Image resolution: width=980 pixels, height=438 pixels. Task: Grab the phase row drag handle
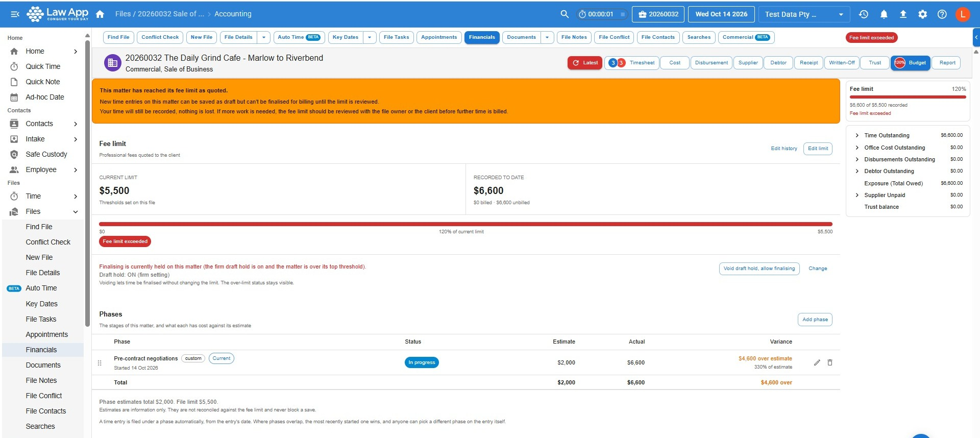100,363
